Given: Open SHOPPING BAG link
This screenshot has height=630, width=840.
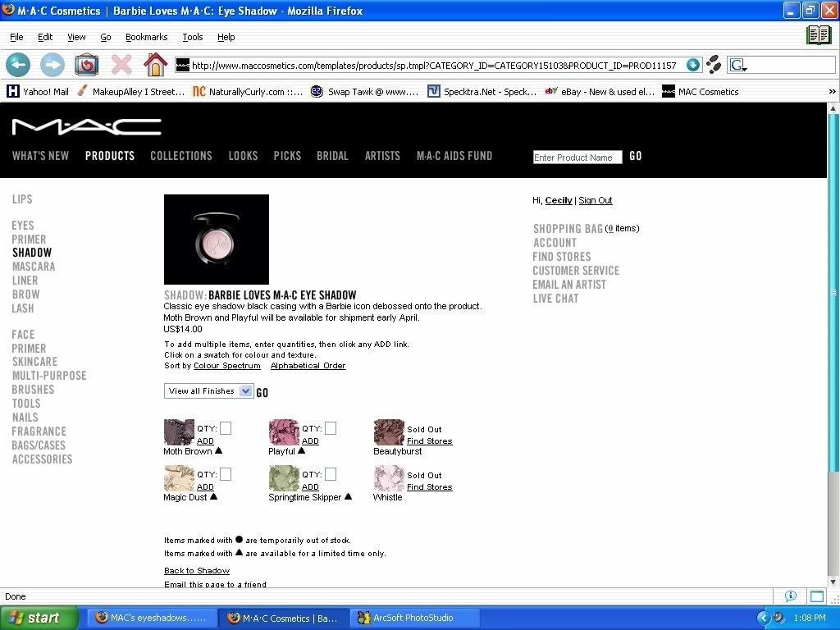Looking at the screenshot, I should coord(568,229).
